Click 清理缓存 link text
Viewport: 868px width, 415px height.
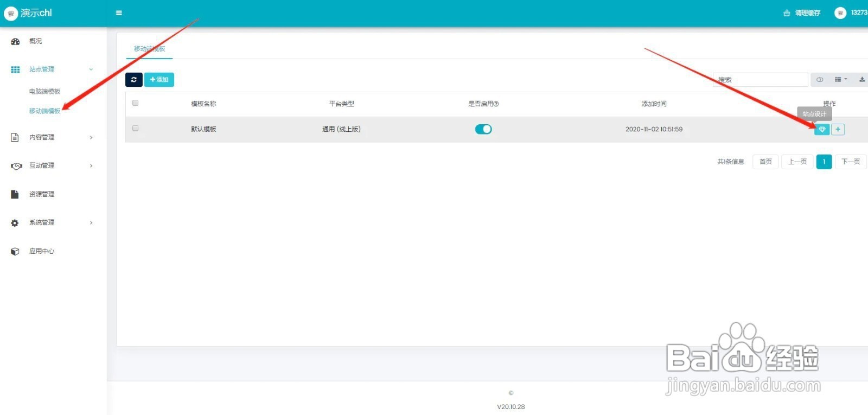pos(808,13)
